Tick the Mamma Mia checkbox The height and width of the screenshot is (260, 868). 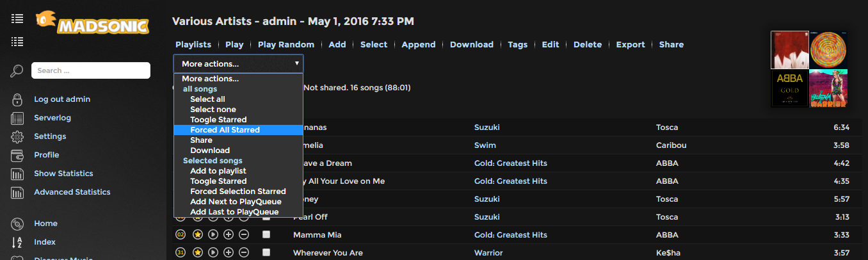click(x=266, y=235)
